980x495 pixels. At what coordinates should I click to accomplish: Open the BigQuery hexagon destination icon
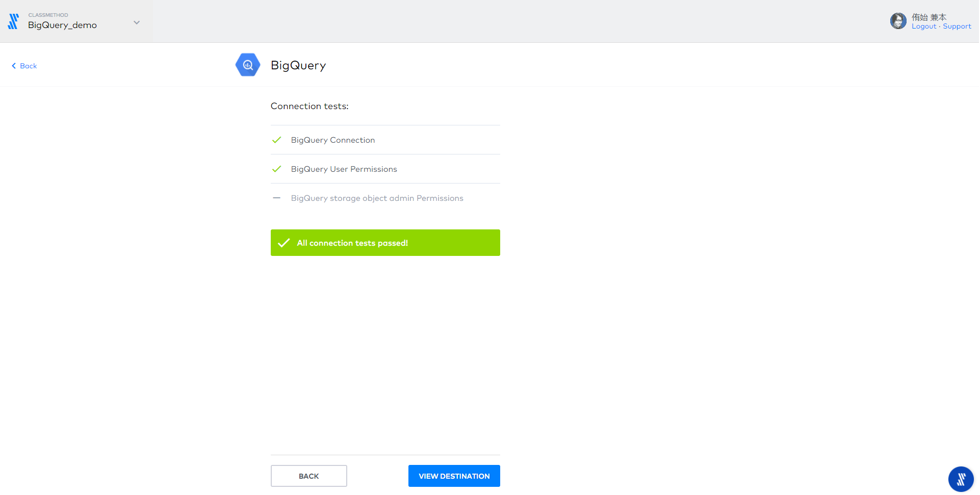[247, 65]
